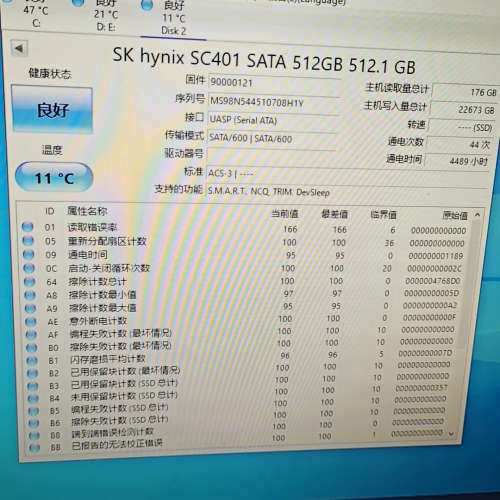The image size is (500, 500).
Task: Select the 启动-关闭循环次数 attribute row
Action: [x=244, y=268]
